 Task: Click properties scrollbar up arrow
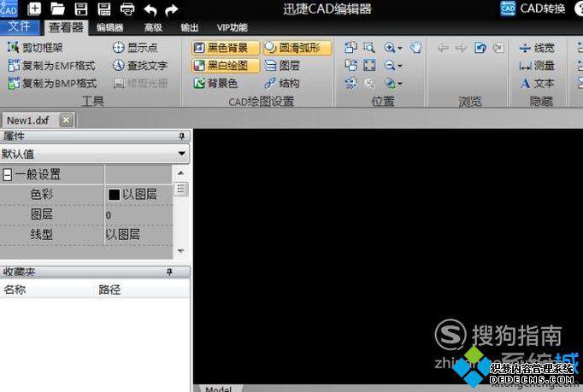tap(180, 173)
